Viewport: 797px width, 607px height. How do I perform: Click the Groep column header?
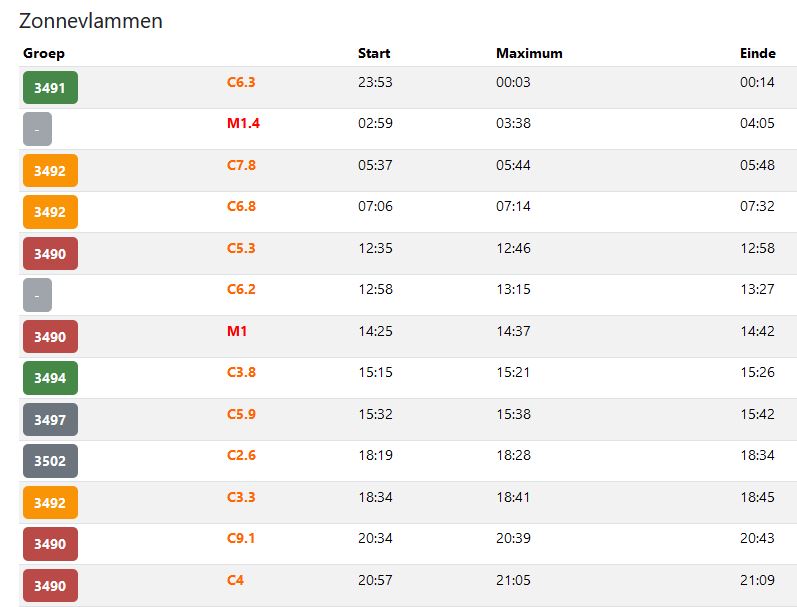tap(44, 53)
